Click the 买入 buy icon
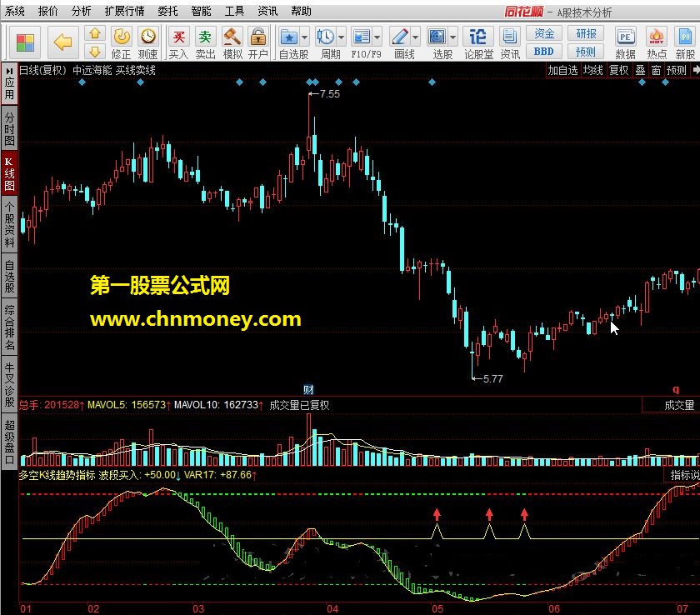The height and width of the screenshot is (615, 700). (178, 42)
